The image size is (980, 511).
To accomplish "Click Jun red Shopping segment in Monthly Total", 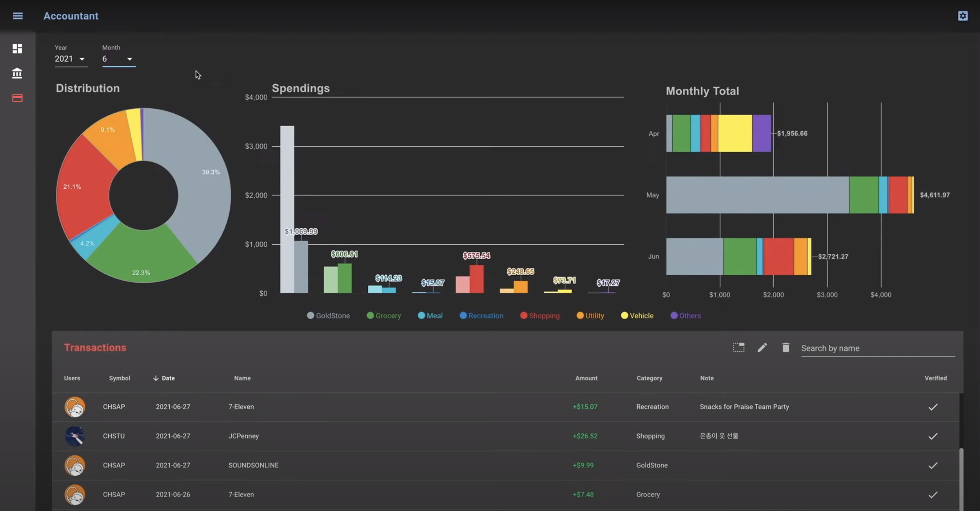I will click(x=779, y=256).
